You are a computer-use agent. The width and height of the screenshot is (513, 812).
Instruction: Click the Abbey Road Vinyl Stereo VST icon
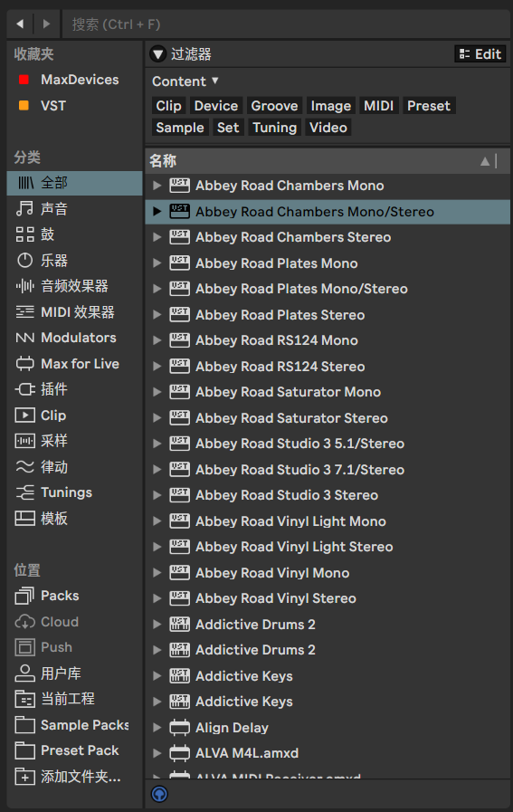[180, 598]
